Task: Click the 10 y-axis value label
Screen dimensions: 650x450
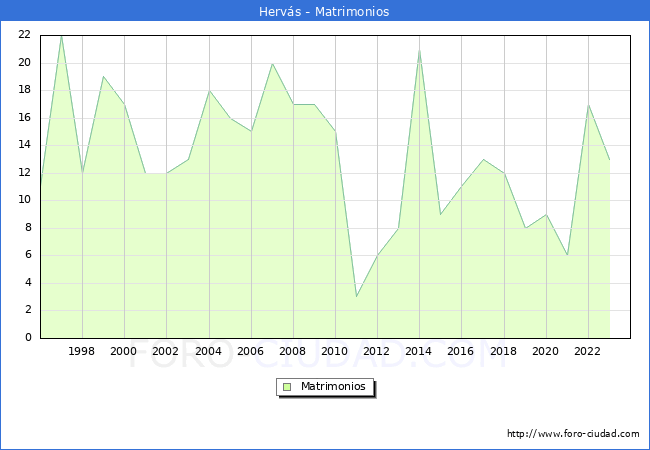Action: click(24, 200)
